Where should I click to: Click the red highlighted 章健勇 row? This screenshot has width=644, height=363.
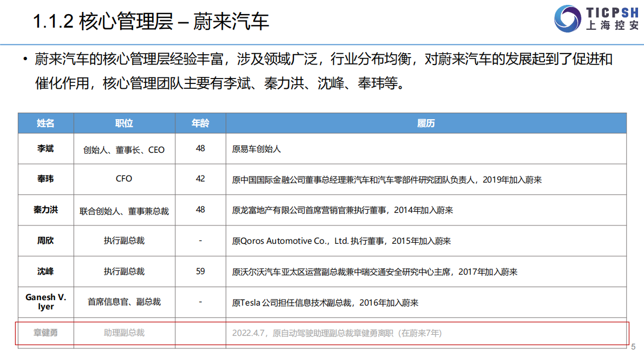[x=322, y=333]
